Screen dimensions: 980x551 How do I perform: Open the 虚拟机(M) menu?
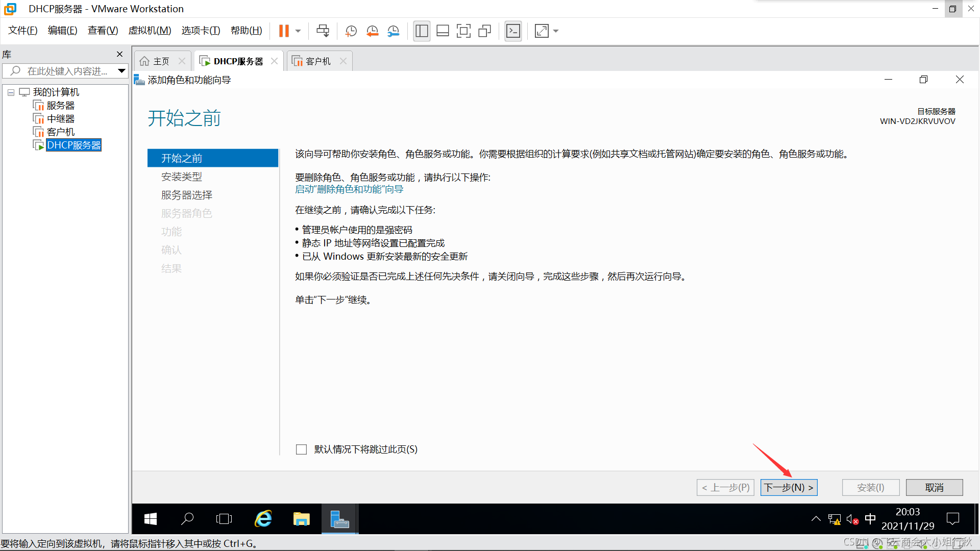click(150, 31)
